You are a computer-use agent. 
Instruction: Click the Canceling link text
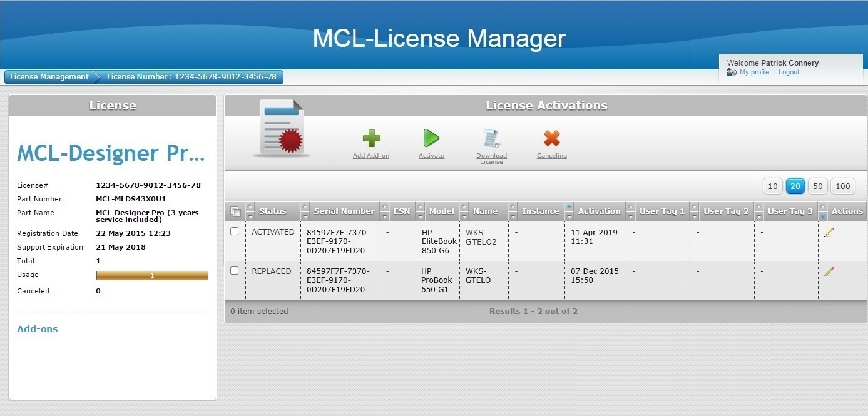click(x=552, y=156)
